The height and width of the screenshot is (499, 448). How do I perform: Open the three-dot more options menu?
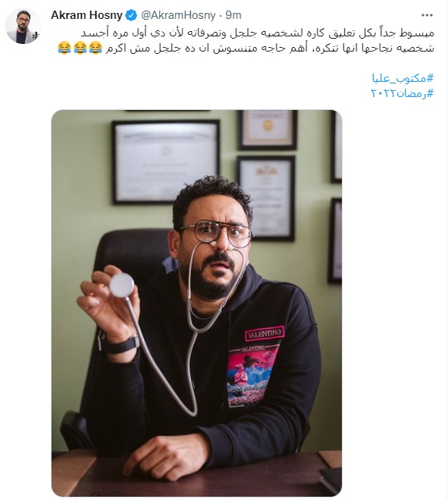click(427, 15)
